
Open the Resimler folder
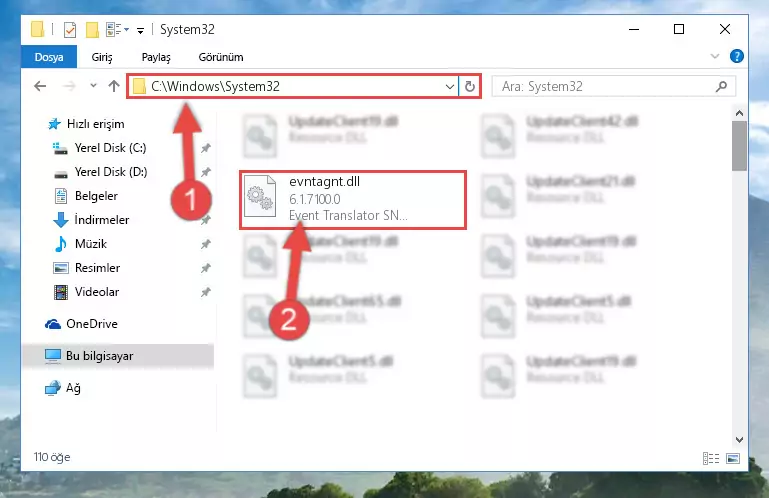click(x=97, y=268)
